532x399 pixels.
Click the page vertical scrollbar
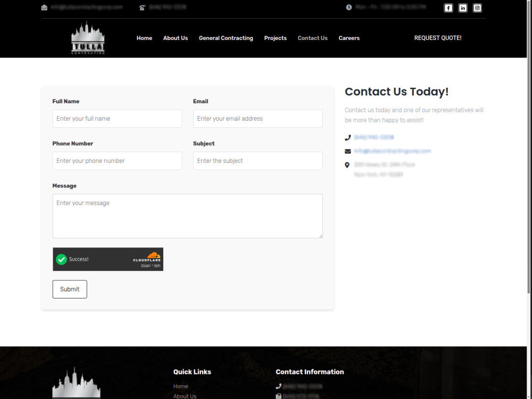(x=529, y=147)
